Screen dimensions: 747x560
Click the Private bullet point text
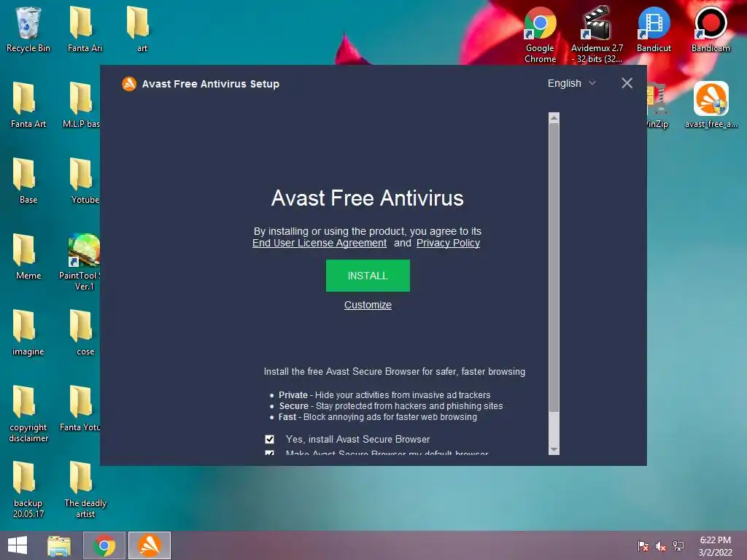(384, 394)
